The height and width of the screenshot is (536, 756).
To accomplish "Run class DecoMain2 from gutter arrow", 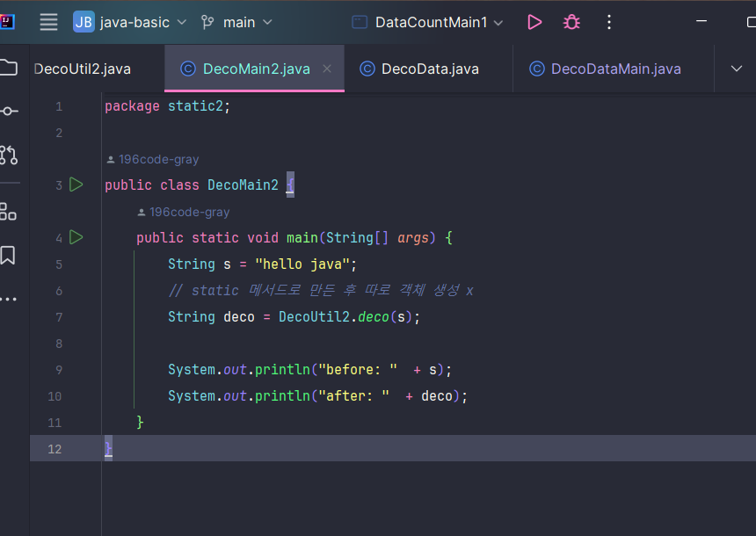I will 76,185.
